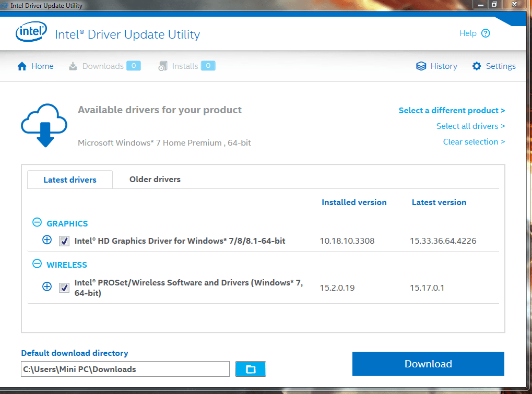Screen dimensions: 532x394
Task: Click the Help question mark icon
Action: [x=486, y=33]
